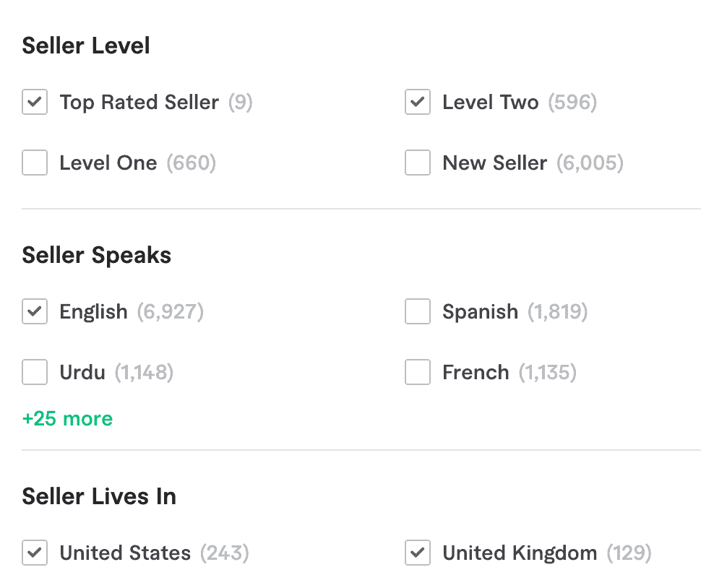This screenshot has height=588, width=701.
Task: Click the Spanish label text
Action: coord(480,312)
